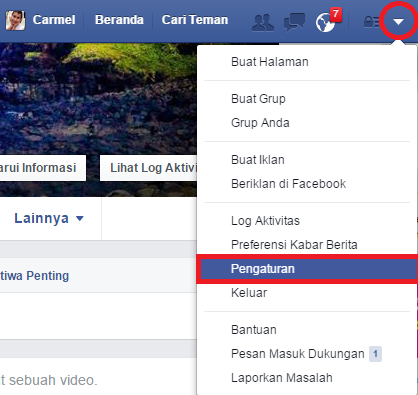Click Keluar to log out
This screenshot has width=418, height=395.
249,293
